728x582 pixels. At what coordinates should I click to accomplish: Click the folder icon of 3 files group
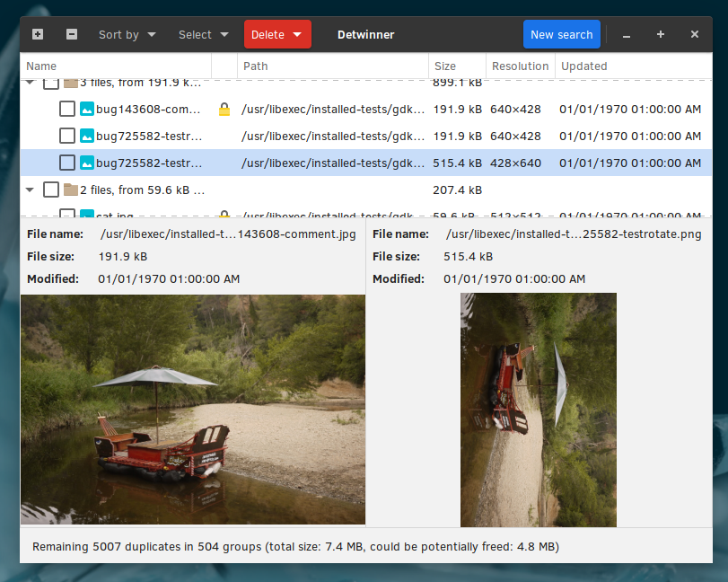[71, 83]
